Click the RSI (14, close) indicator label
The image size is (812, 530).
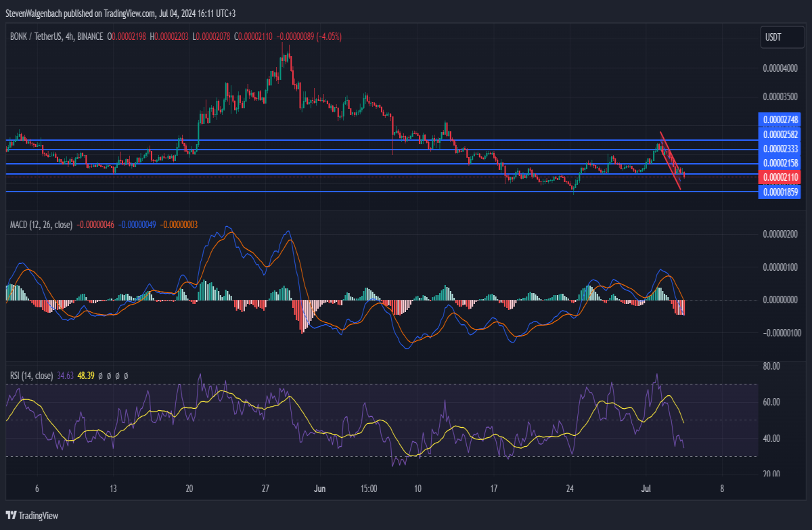click(31, 375)
